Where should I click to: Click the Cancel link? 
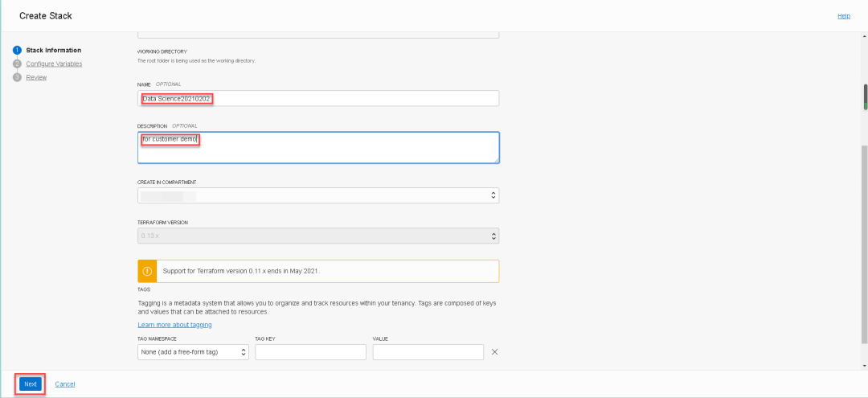point(65,384)
